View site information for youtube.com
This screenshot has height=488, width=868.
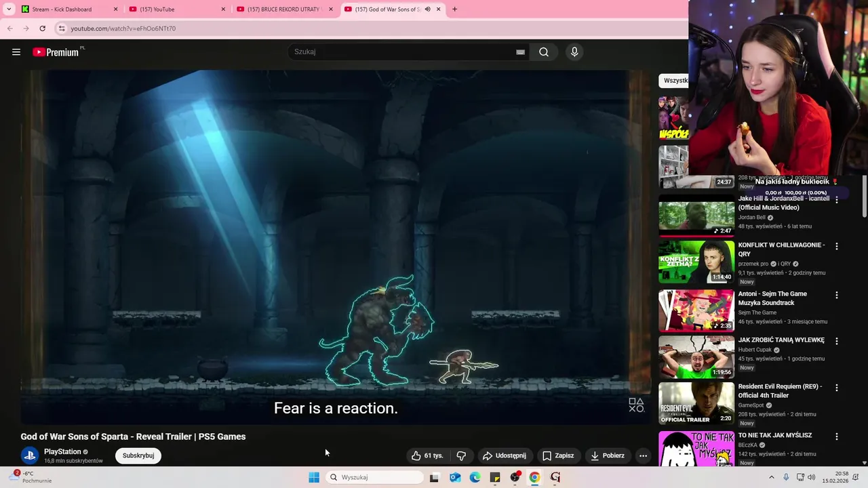pos(61,28)
